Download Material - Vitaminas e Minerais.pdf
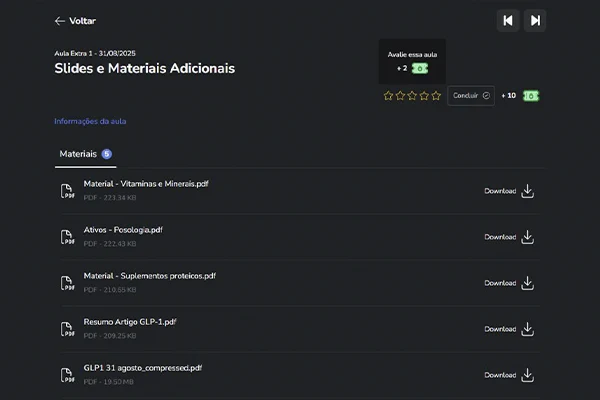 click(509, 191)
